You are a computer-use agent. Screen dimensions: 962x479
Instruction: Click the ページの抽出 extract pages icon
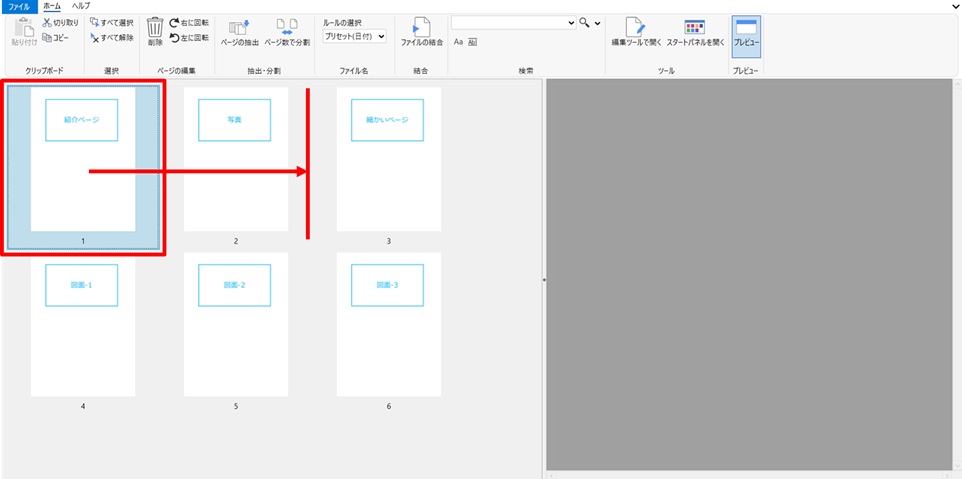(239, 31)
